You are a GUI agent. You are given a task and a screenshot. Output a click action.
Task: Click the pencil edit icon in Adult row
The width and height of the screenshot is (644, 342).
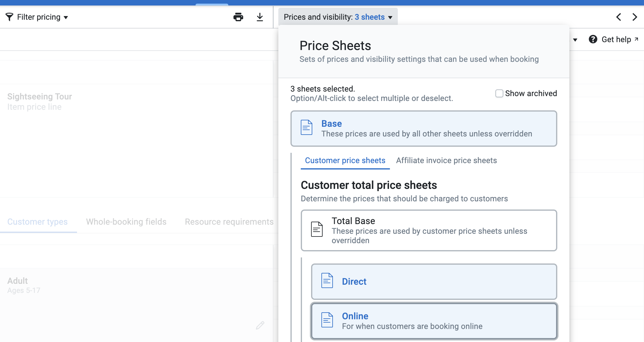[x=260, y=325]
